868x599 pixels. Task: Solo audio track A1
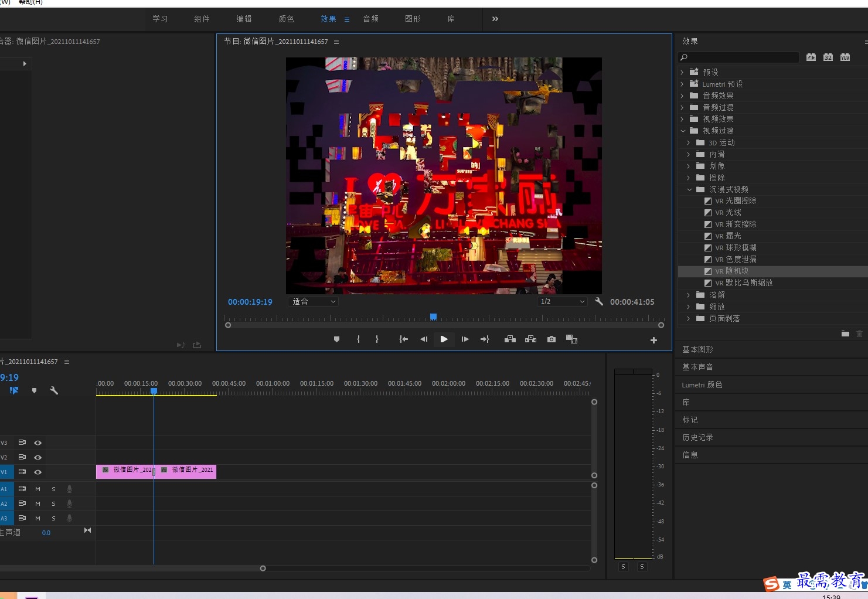(x=53, y=489)
